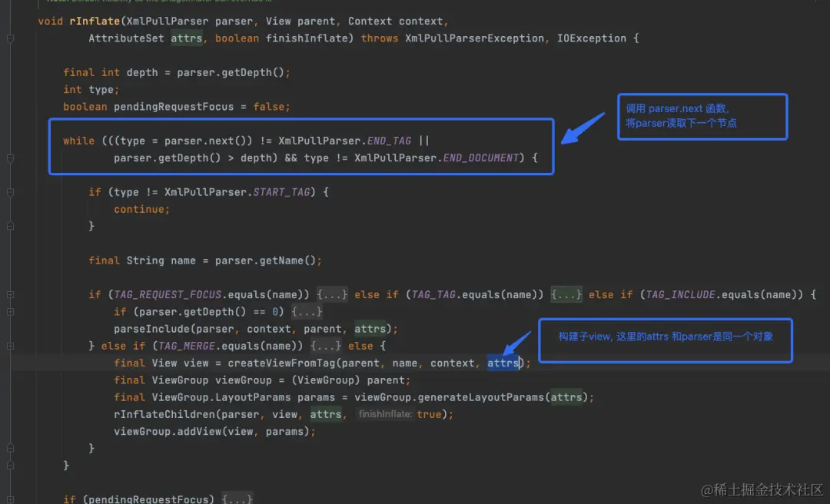This screenshot has width=830, height=504.
Task: Expand folded {...} after 'parser.getDepth() == 0'
Action: click(307, 312)
